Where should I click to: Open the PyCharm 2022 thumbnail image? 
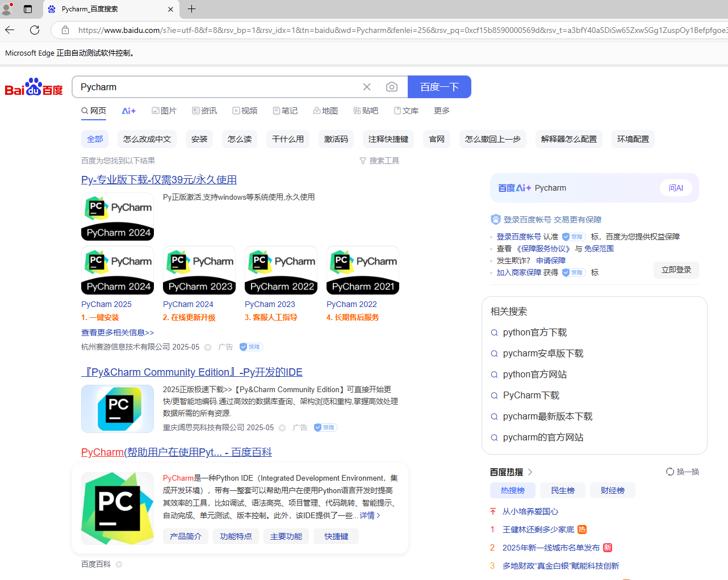[x=281, y=270]
